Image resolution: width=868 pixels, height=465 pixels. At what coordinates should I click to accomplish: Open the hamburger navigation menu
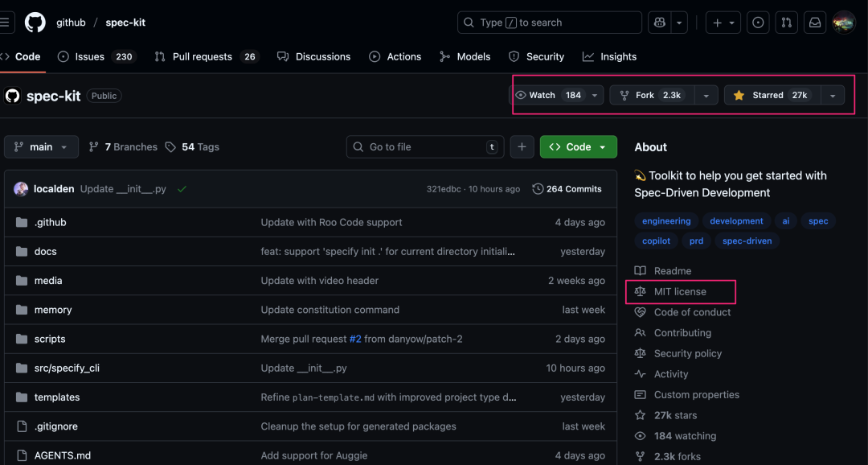[x=6, y=23]
